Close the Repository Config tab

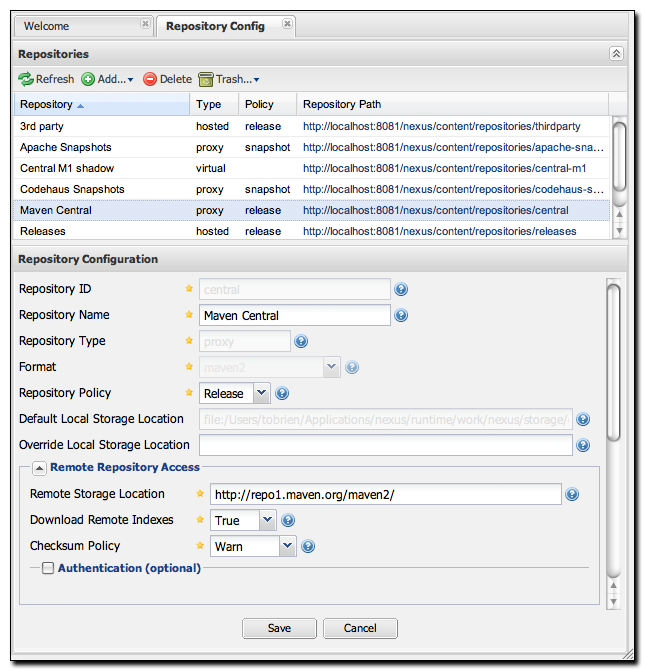pos(287,24)
